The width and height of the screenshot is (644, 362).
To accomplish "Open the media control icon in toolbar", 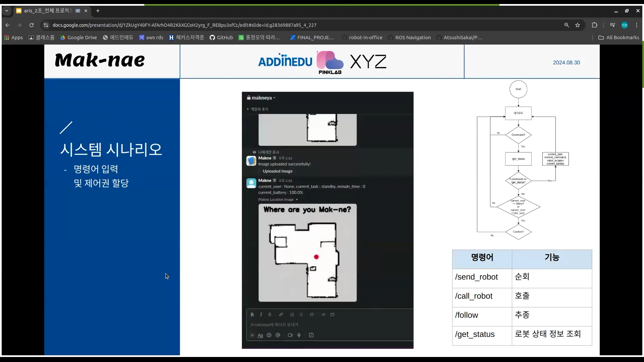I will [x=612, y=25].
